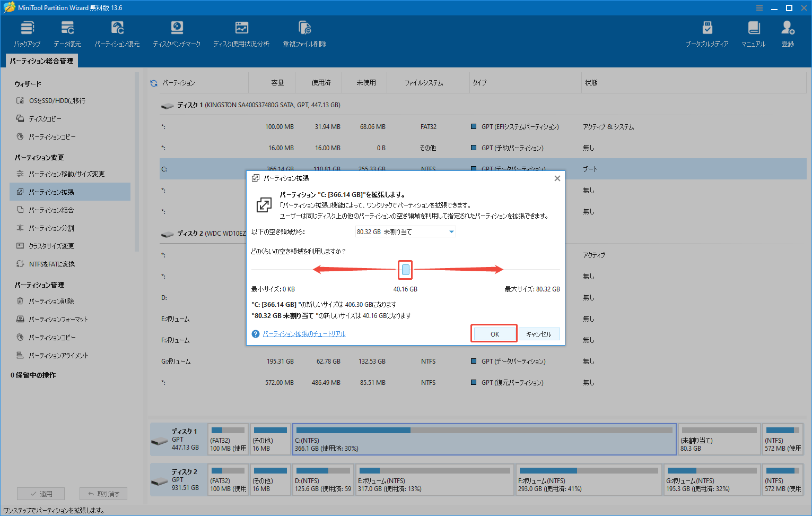Open the Duplicate File Remover
Viewport: 812px width, 516px height.
pyautogui.click(x=303, y=33)
